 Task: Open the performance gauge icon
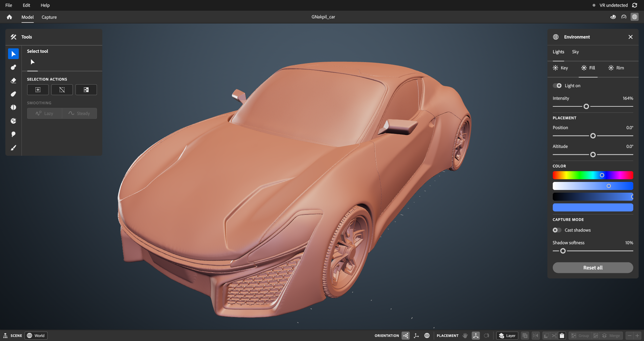(x=624, y=17)
